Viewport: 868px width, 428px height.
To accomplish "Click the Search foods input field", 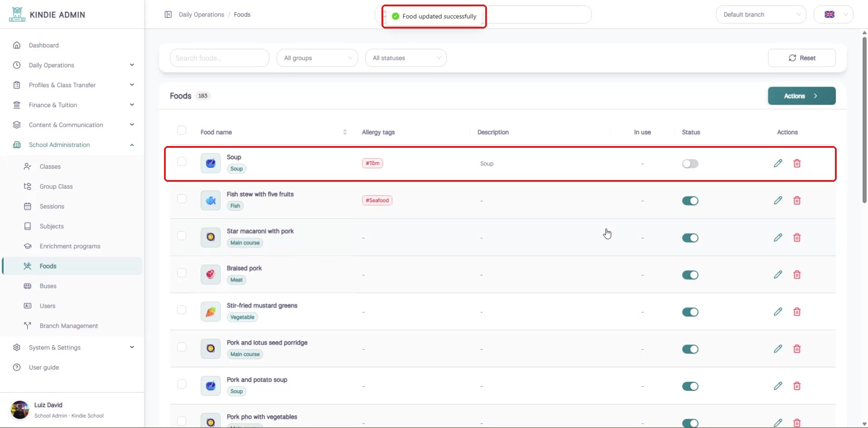I will click(220, 58).
